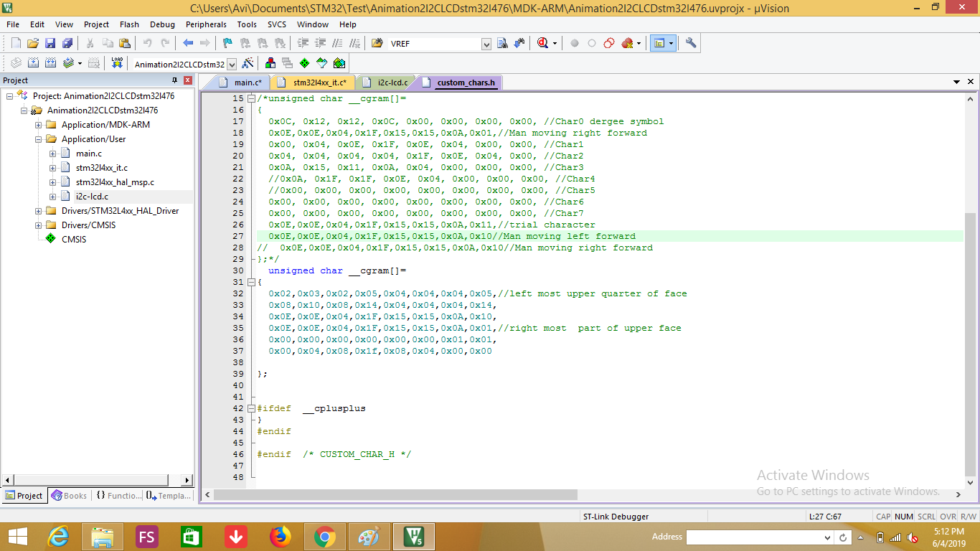The image size is (980, 551).
Task: Click the taskbar Address input field
Action: [x=753, y=537]
